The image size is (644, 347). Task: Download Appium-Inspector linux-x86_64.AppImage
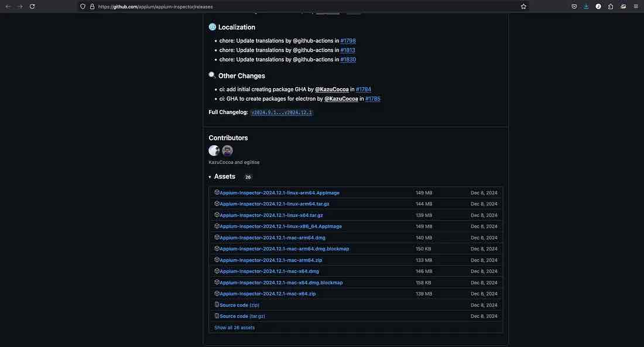pos(280,226)
